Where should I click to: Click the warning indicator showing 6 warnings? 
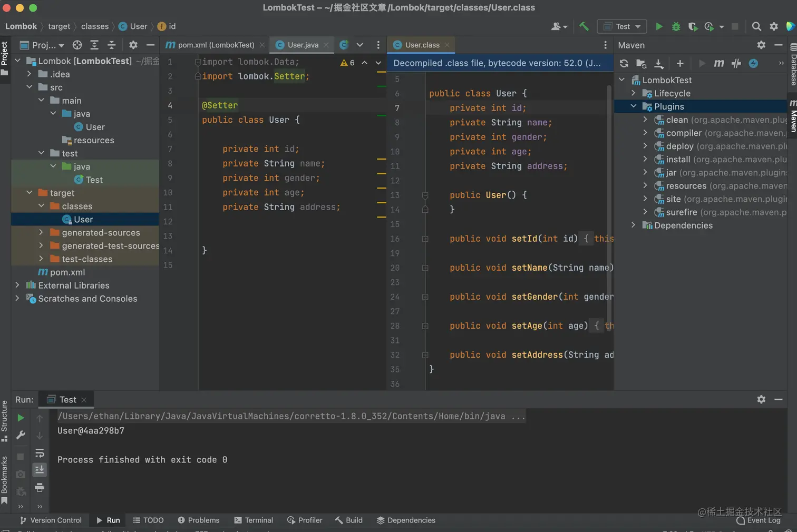(x=347, y=63)
